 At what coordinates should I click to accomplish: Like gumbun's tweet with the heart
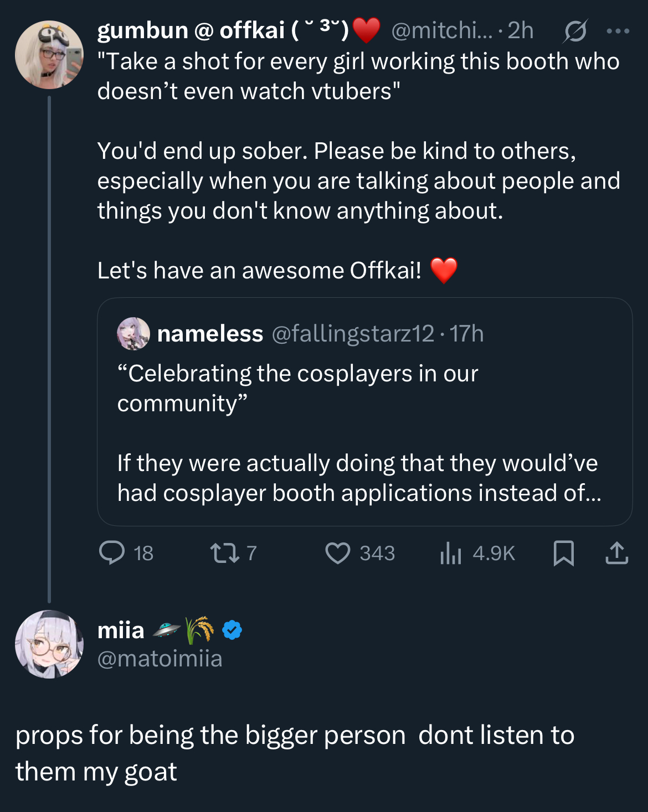coord(338,552)
